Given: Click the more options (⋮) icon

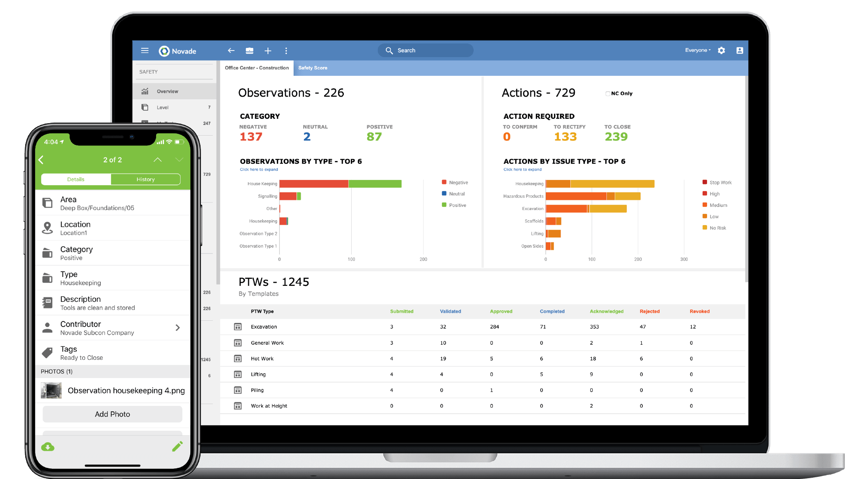Looking at the screenshot, I should tap(287, 51).
